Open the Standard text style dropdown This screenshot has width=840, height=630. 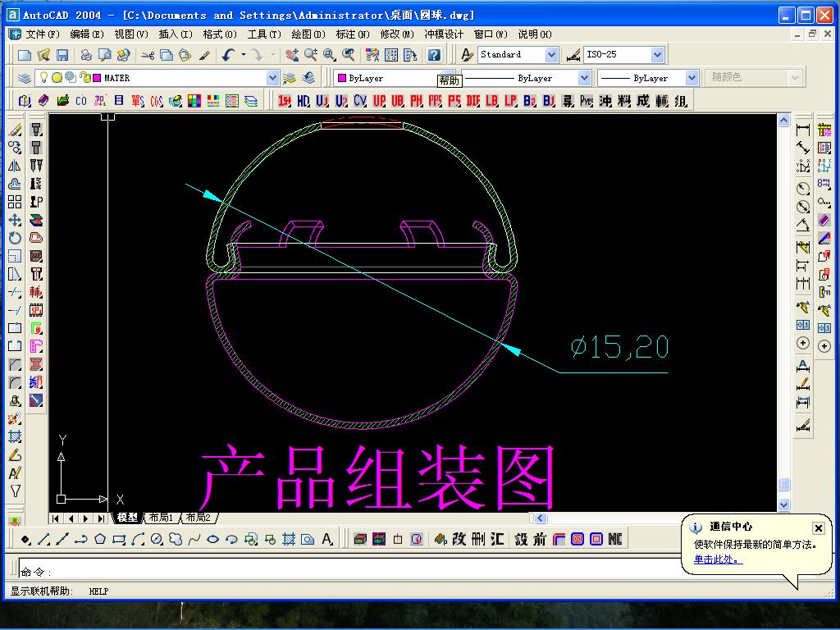[x=552, y=55]
